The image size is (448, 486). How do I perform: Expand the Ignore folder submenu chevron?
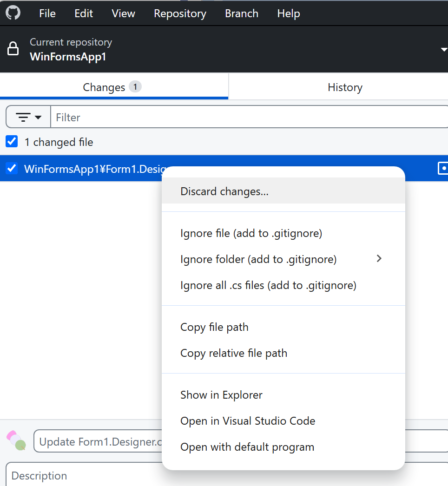pyautogui.click(x=379, y=258)
